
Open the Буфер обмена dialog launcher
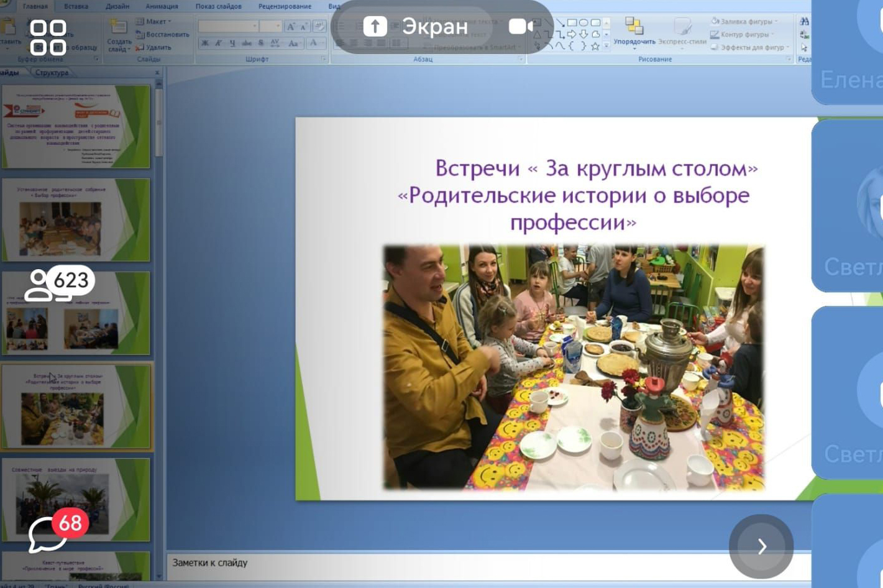click(x=96, y=59)
